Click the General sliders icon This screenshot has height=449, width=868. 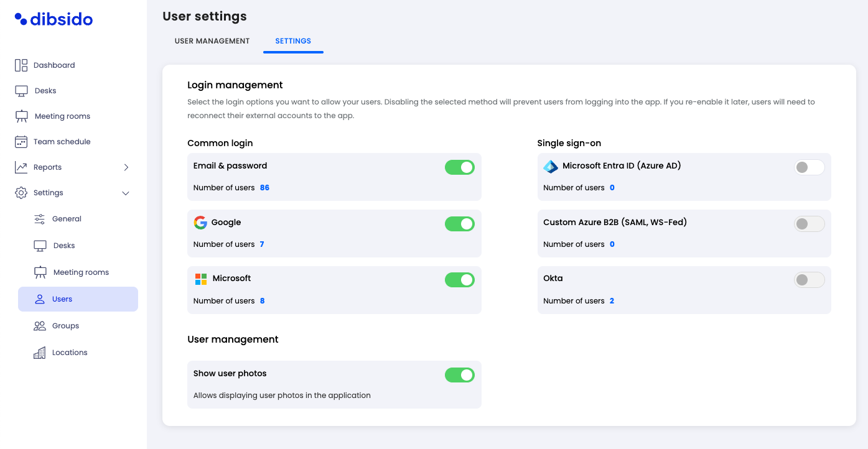coord(40,219)
